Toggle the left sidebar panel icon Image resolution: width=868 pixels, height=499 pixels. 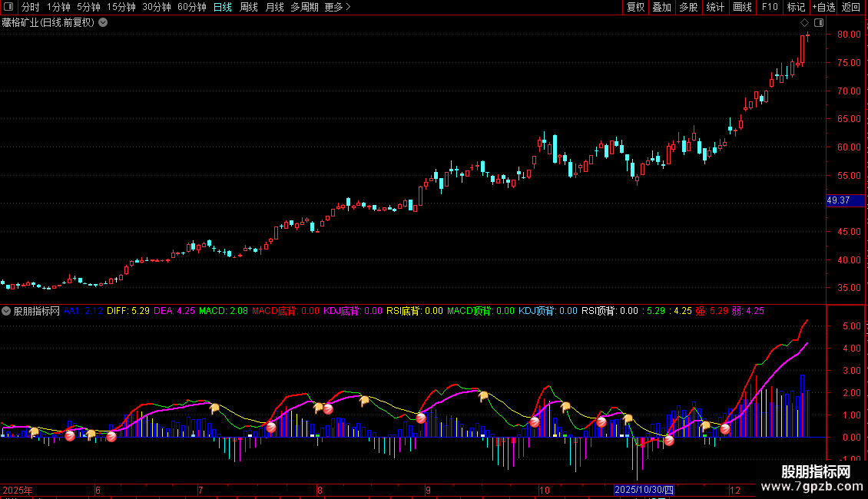[x=8, y=7]
